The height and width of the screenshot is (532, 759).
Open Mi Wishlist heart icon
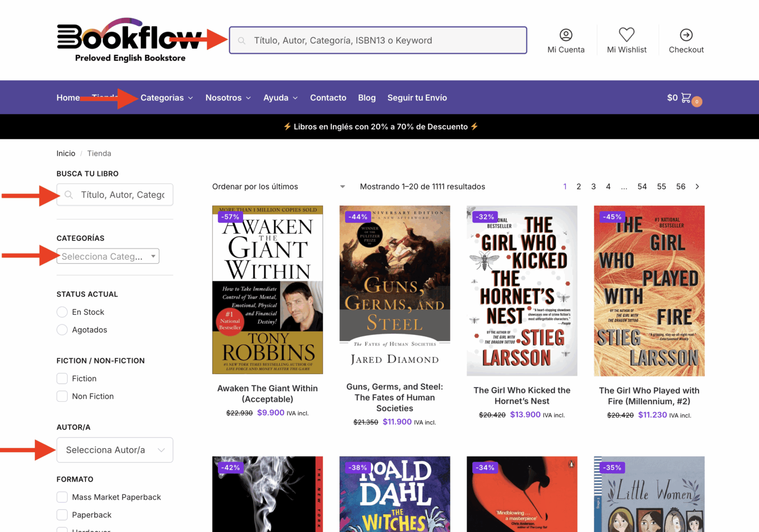[626, 34]
